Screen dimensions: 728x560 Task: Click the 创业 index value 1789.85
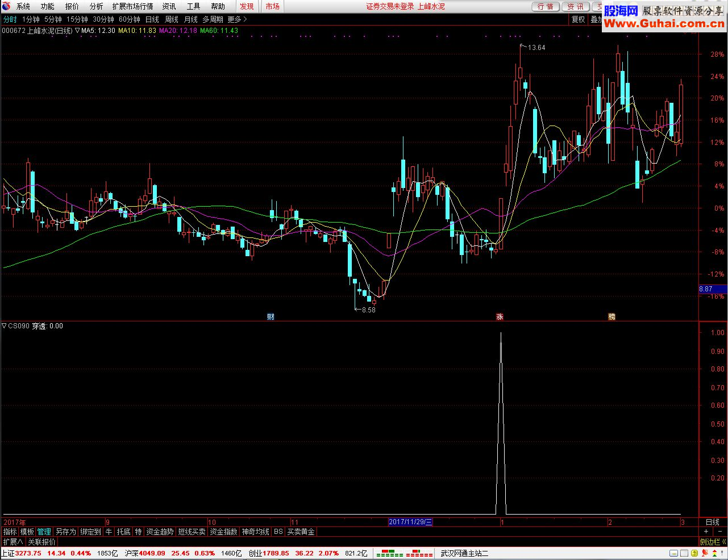[x=276, y=553]
